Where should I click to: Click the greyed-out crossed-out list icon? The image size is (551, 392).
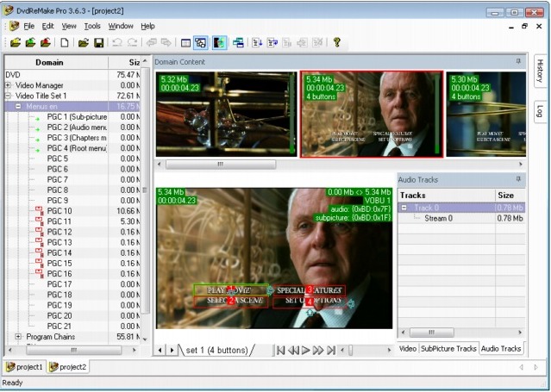point(317,43)
